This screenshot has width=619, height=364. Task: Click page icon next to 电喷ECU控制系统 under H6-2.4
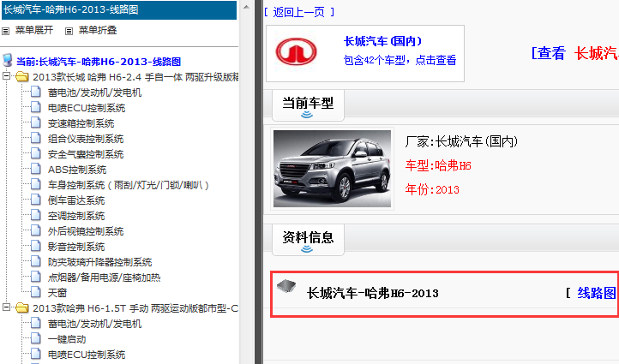point(36,107)
